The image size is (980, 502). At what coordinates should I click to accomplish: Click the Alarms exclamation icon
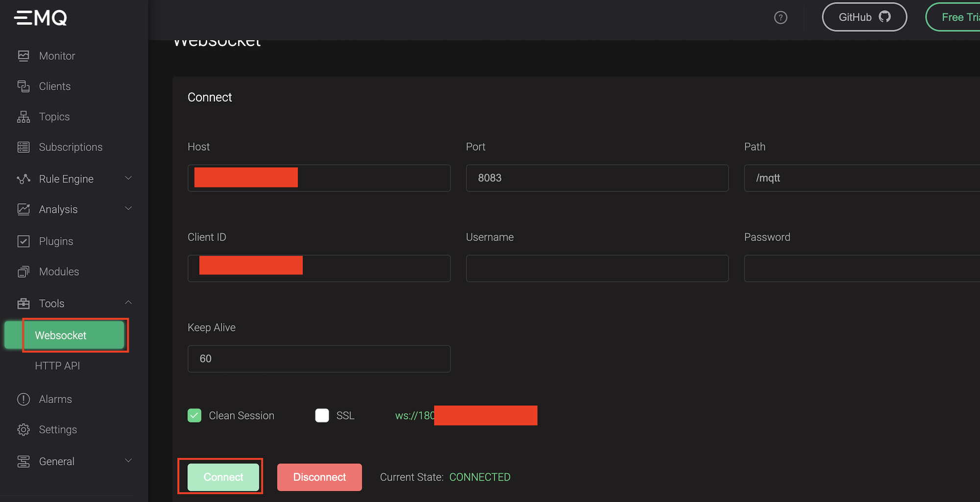[23, 399]
